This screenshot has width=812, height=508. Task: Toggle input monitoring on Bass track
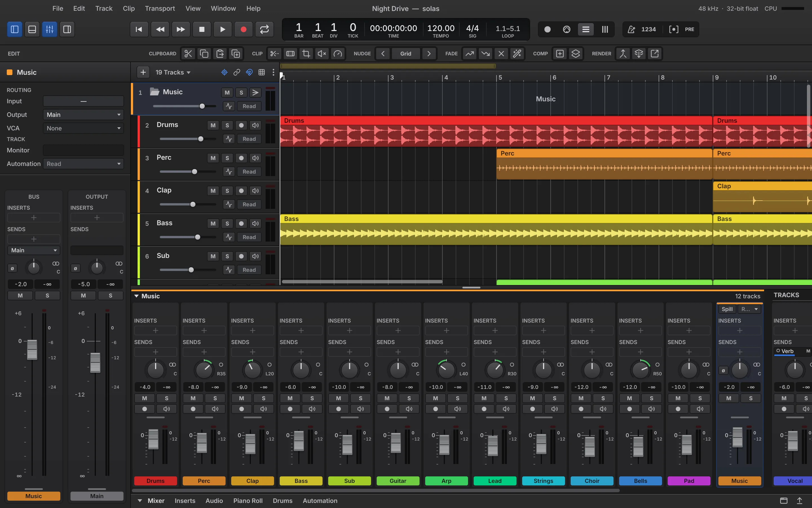[x=255, y=224]
